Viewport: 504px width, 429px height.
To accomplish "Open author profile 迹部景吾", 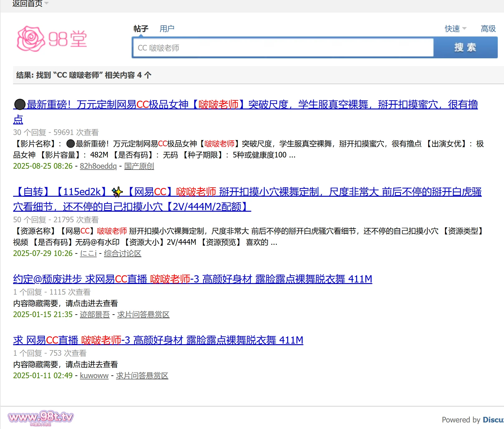I will click(x=95, y=315).
